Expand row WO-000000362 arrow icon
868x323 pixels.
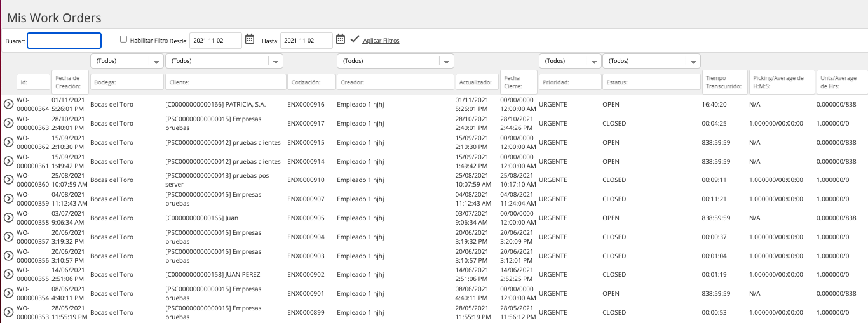pos(8,142)
